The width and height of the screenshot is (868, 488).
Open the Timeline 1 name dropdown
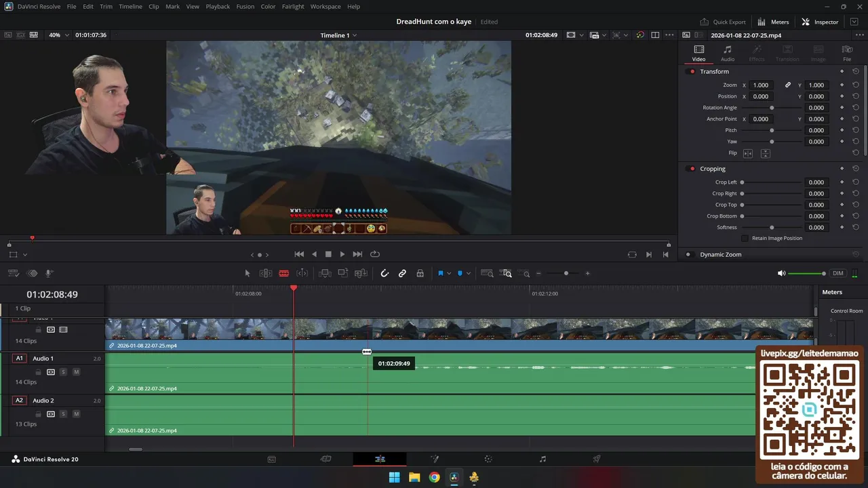pyautogui.click(x=338, y=35)
